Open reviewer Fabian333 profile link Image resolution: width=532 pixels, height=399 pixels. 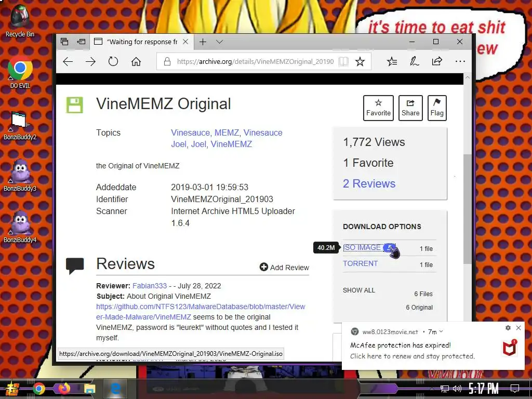[150, 286]
